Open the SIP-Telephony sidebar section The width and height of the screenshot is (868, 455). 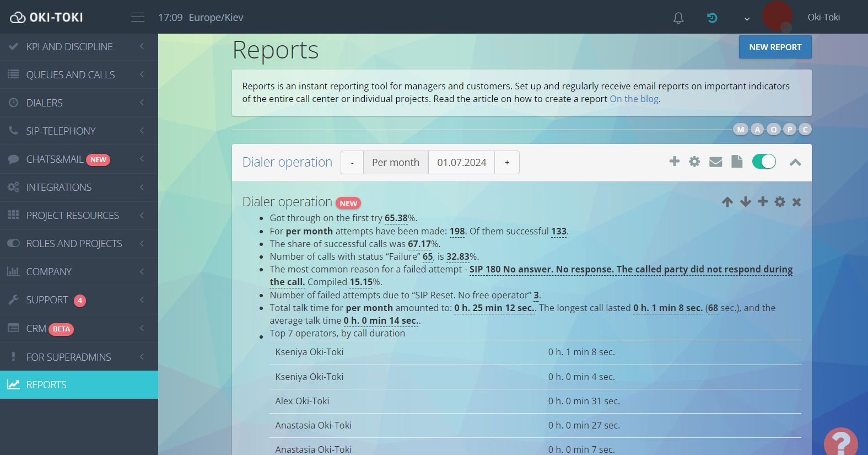point(61,131)
